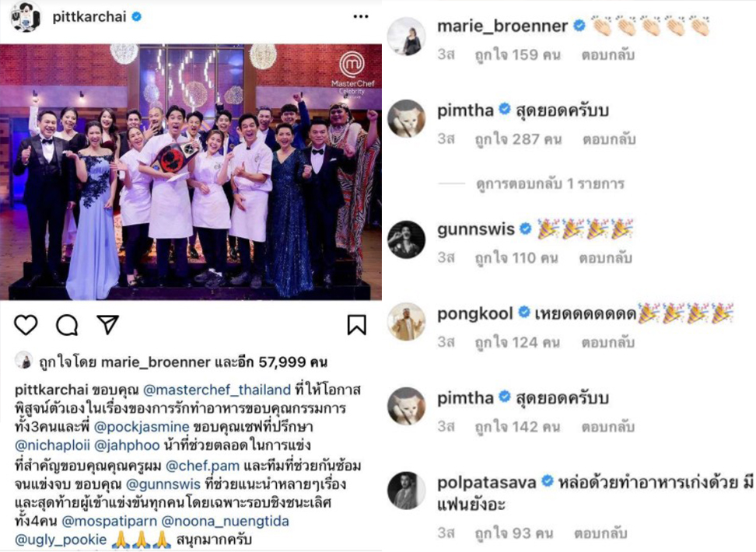The image size is (756, 552).
Task: Open pittkarchai profile picture at top
Action: pyautogui.click(x=25, y=17)
